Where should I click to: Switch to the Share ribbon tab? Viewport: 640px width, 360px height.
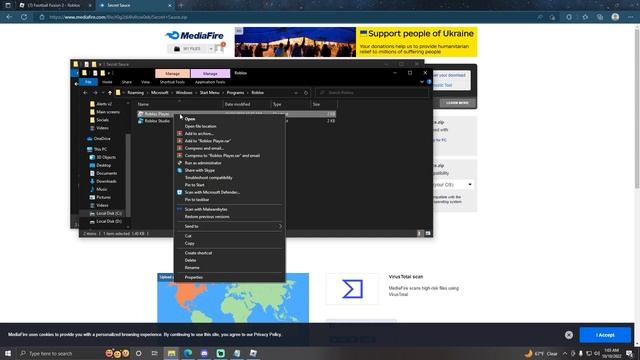127,82
